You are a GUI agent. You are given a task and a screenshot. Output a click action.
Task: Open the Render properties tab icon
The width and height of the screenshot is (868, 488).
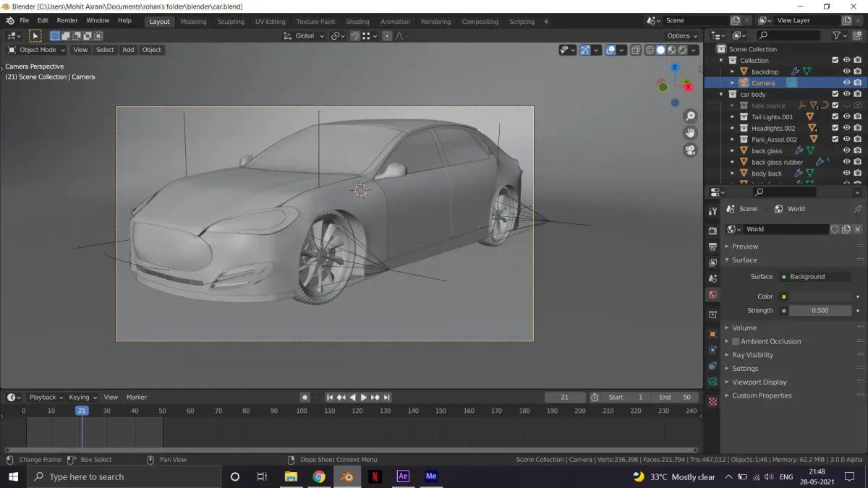click(712, 231)
